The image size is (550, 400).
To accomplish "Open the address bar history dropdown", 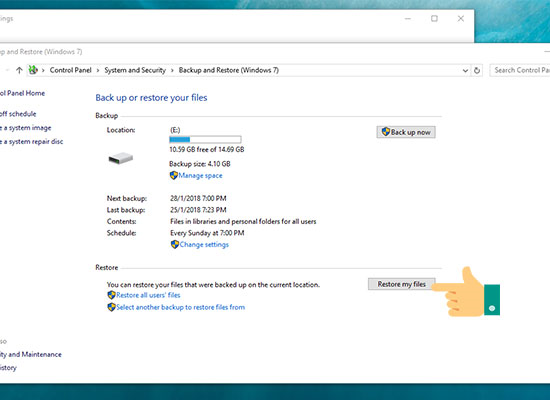I will coord(465,71).
